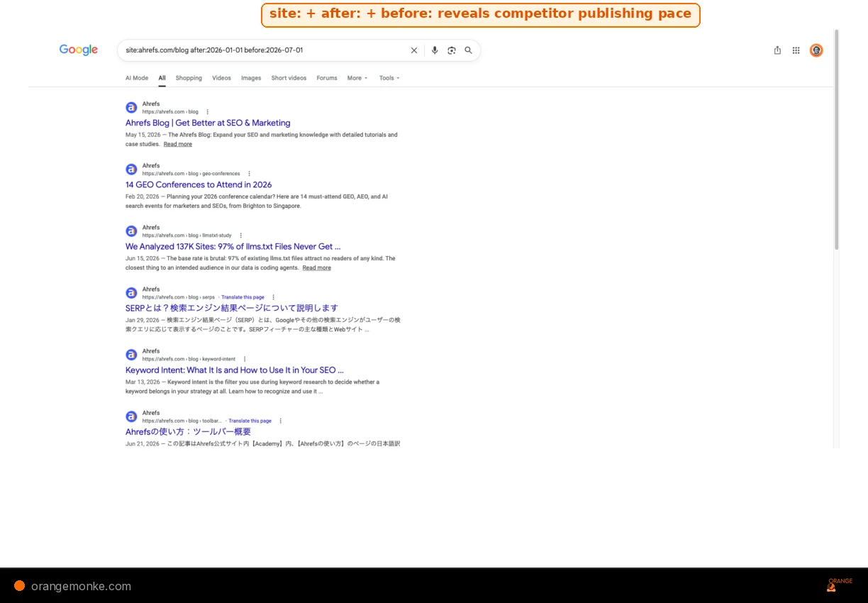Open 'Ahrefsの使い方：ツールバー概要' result
This screenshot has height=603, width=868.
[x=188, y=431]
